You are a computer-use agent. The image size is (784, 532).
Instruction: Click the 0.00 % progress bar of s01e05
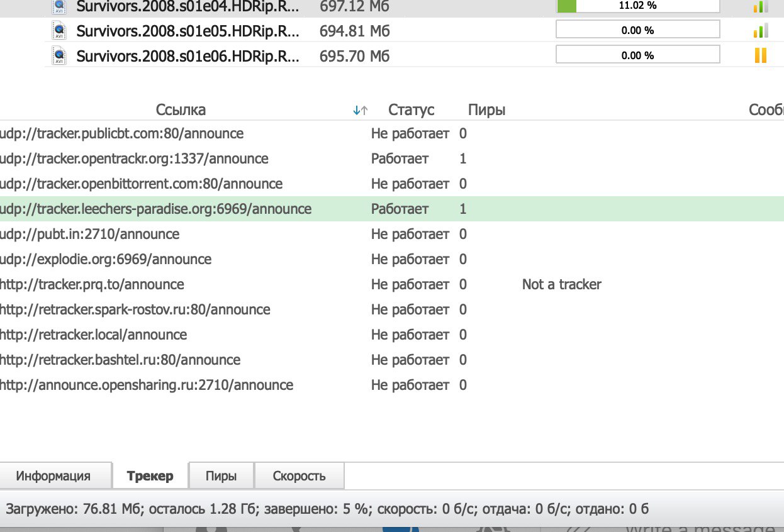pyautogui.click(x=638, y=30)
